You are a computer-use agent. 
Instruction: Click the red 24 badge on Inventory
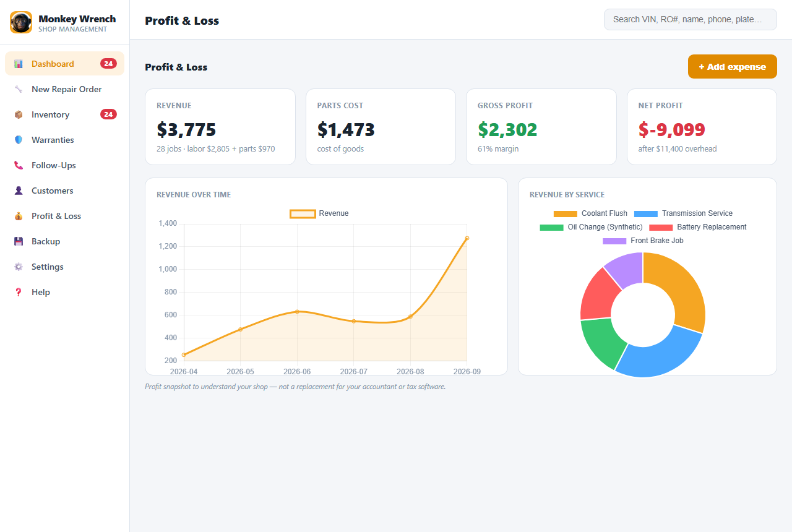point(108,114)
